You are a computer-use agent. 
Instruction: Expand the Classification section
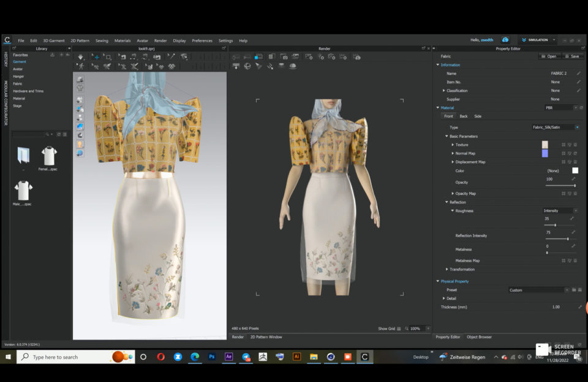pyautogui.click(x=443, y=91)
